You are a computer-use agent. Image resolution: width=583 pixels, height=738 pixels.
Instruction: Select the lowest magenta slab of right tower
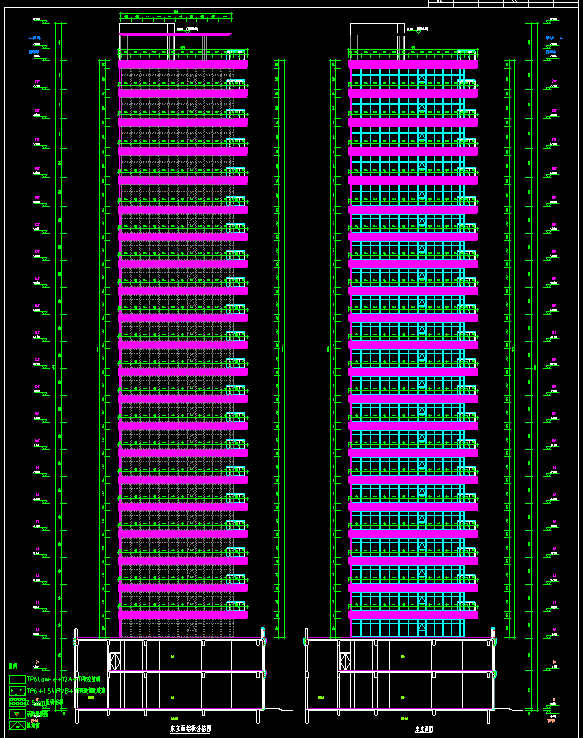pyautogui.click(x=413, y=615)
